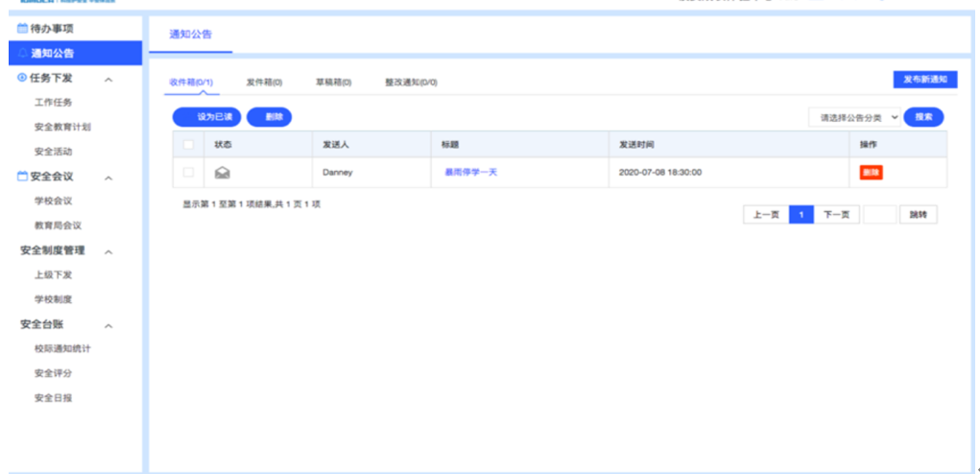Click the 跳转 jump button
The image size is (980, 474).
pyautogui.click(x=919, y=215)
